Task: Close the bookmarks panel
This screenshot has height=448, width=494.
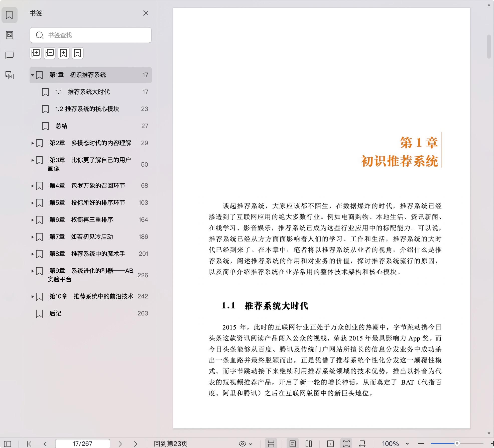Action: [146, 13]
